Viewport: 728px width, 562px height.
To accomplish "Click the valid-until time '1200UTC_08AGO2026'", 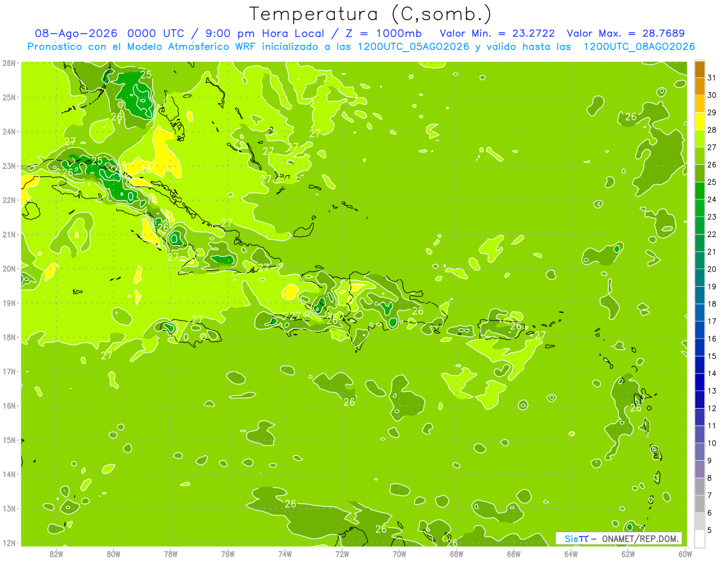I will (639, 47).
